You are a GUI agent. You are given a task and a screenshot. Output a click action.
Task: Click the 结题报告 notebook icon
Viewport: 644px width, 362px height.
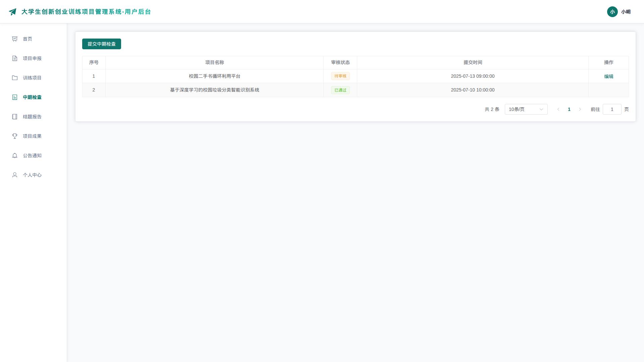(x=15, y=117)
